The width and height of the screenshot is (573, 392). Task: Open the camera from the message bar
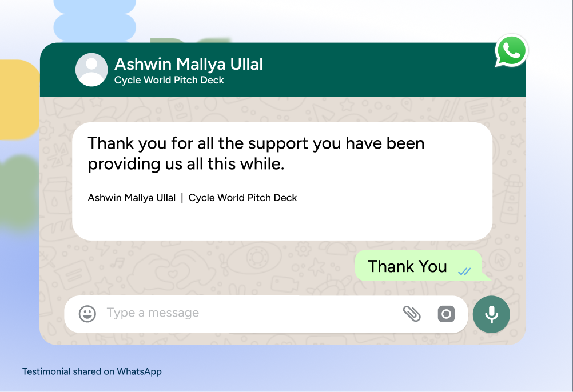coord(446,314)
